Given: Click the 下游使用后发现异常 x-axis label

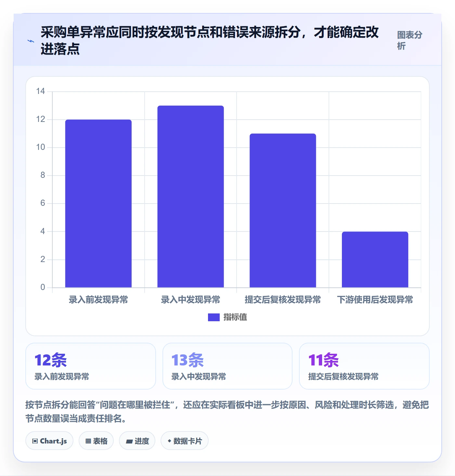Looking at the screenshot, I should [x=375, y=299].
